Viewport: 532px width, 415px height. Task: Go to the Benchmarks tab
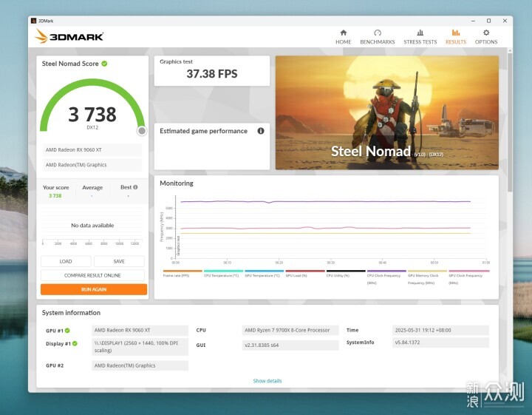coord(378,37)
